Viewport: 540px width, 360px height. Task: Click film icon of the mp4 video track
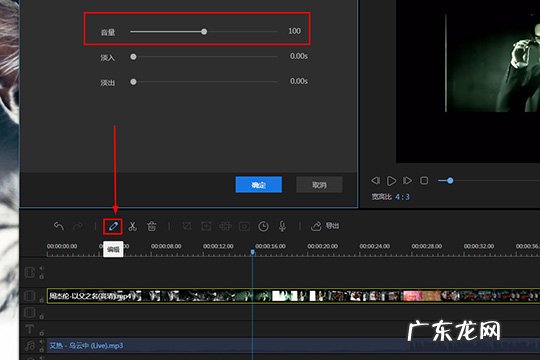tap(30, 296)
